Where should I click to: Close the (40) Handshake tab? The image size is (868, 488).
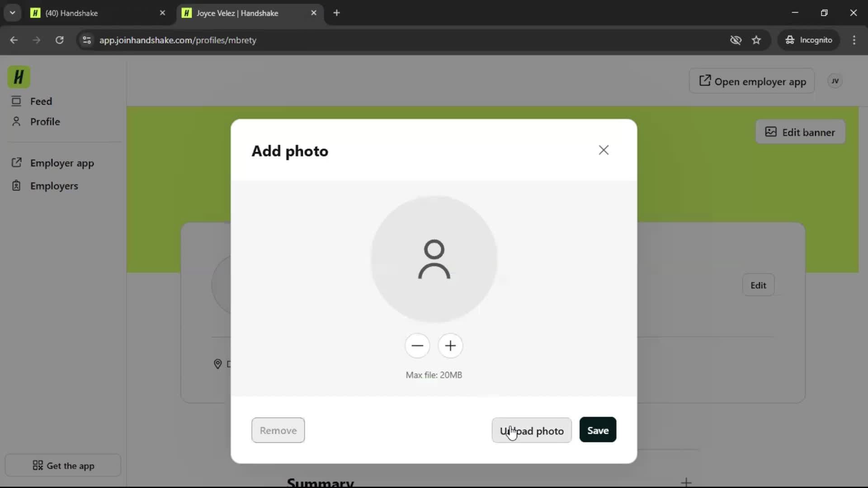163,13
